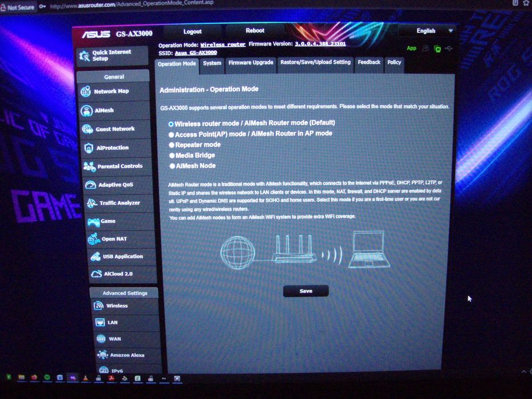The image size is (532, 399).
Task: Click the Reboot button
Action: [255, 31]
